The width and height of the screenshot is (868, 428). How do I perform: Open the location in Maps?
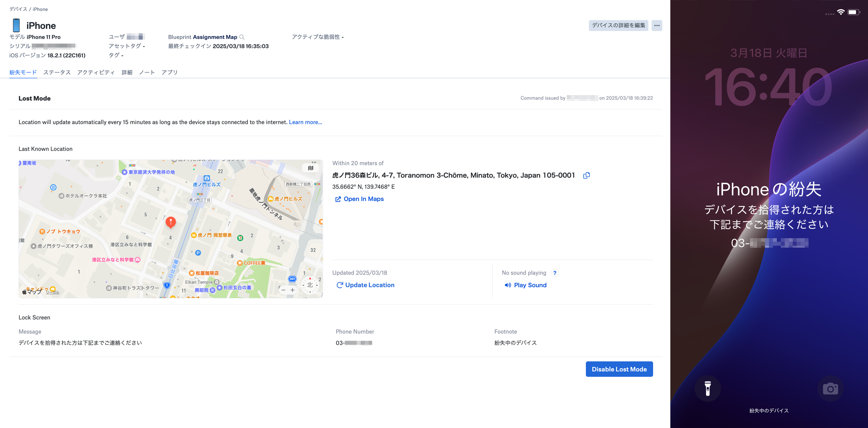[x=359, y=199]
